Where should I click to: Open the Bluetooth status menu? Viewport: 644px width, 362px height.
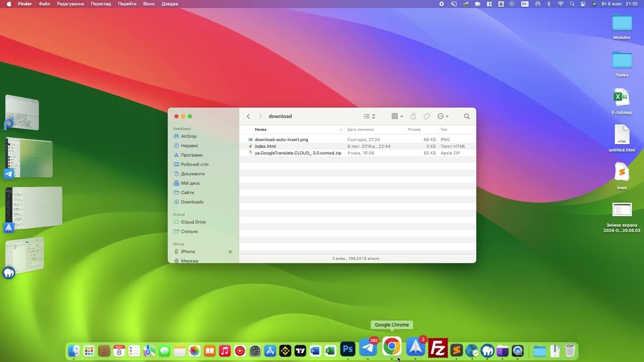coord(549,4)
